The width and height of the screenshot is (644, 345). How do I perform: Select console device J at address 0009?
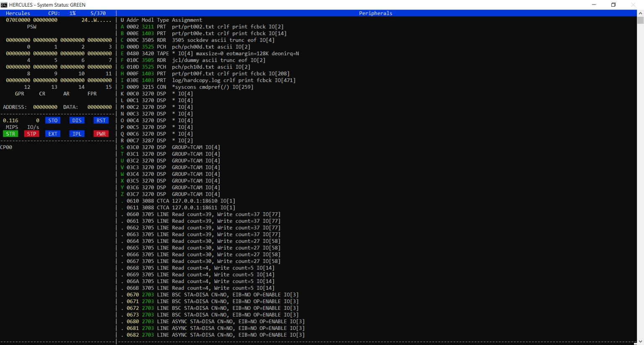click(x=122, y=87)
